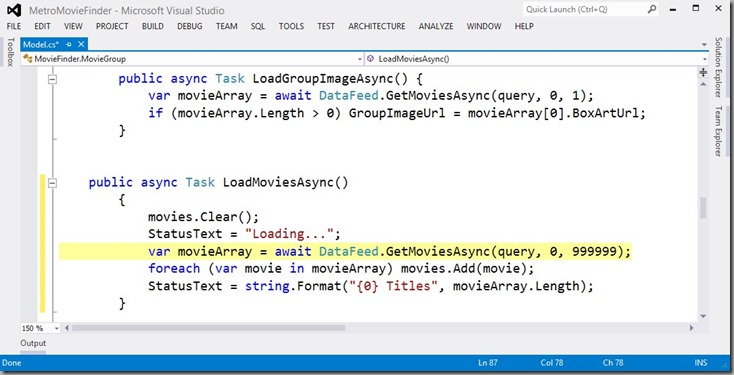This screenshot has height=375, width=734.
Task: Show the Output panel
Action: tap(33, 343)
